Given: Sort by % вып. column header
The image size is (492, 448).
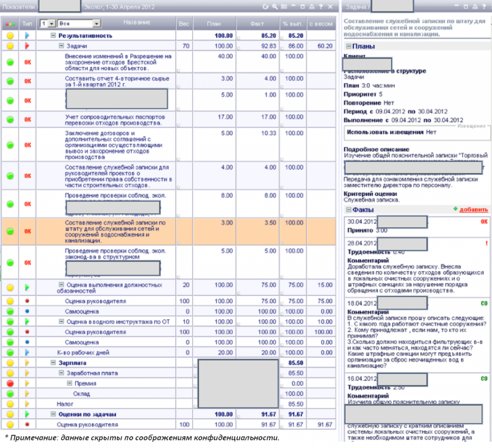Looking at the screenshot, I should pyautogui.click(x=293, y=24).
